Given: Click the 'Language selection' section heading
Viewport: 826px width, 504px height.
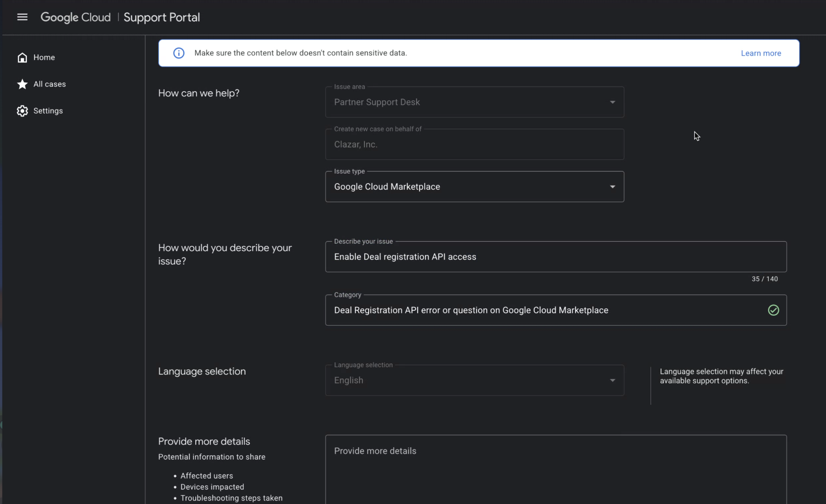Looking at the screenshot, I should tap(202, 371).
